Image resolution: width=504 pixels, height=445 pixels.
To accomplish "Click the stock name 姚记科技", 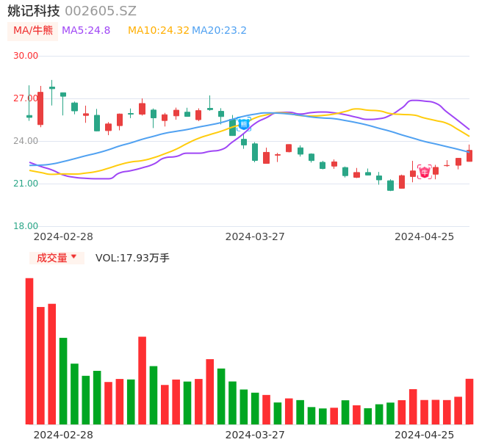I will pyautogui.click(x=34, y=11).
